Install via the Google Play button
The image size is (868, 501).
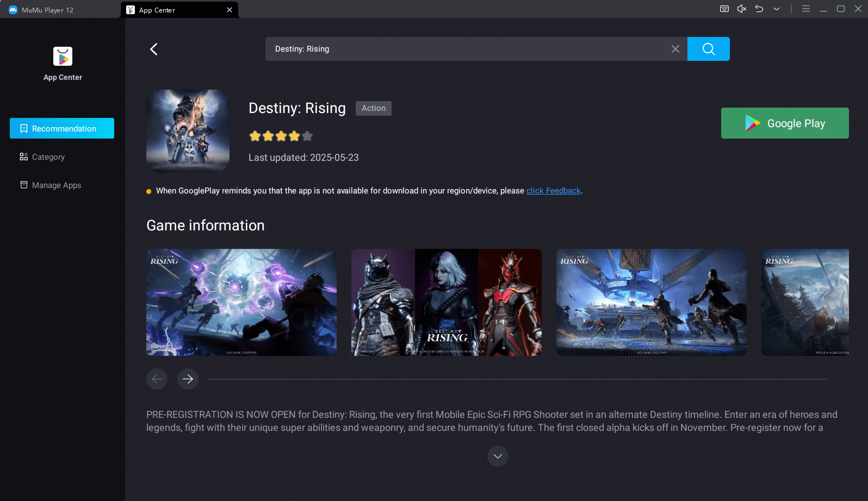pyautogui.click(x=785, y=123)
